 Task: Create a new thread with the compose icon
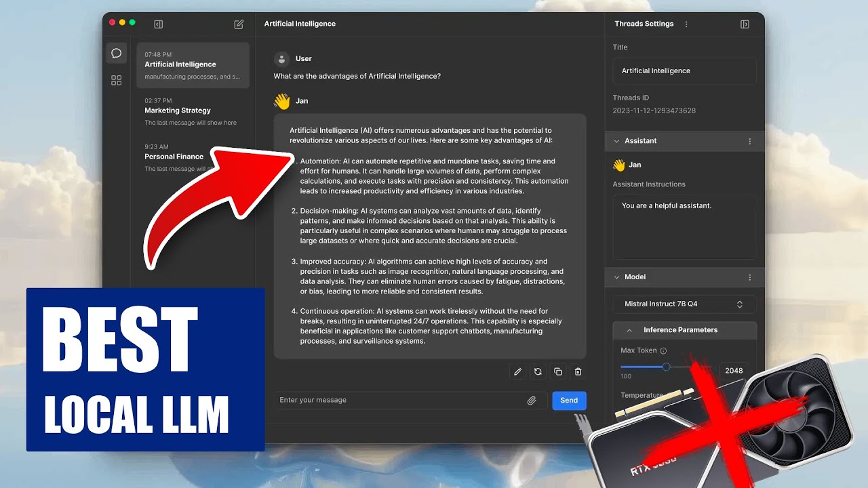point(239,24)
